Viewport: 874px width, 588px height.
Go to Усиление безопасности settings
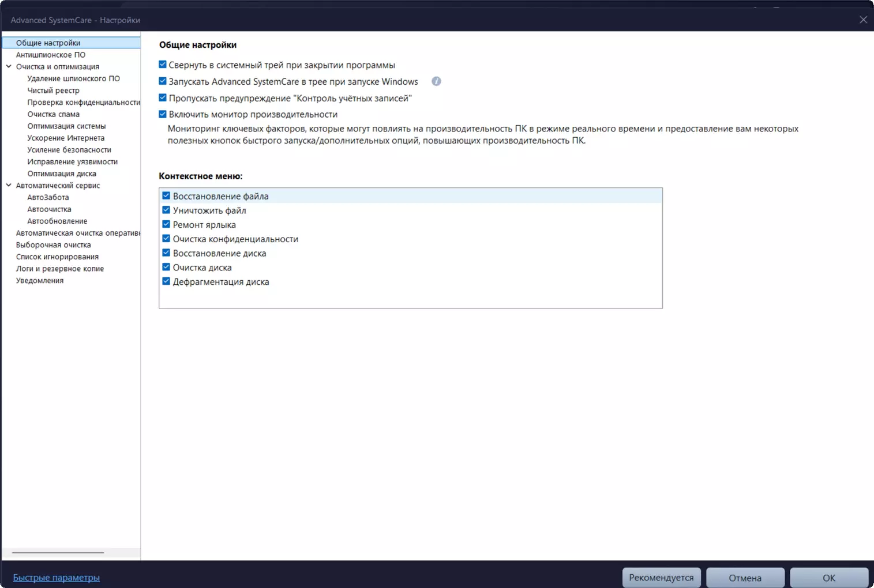tap(69, 150)
